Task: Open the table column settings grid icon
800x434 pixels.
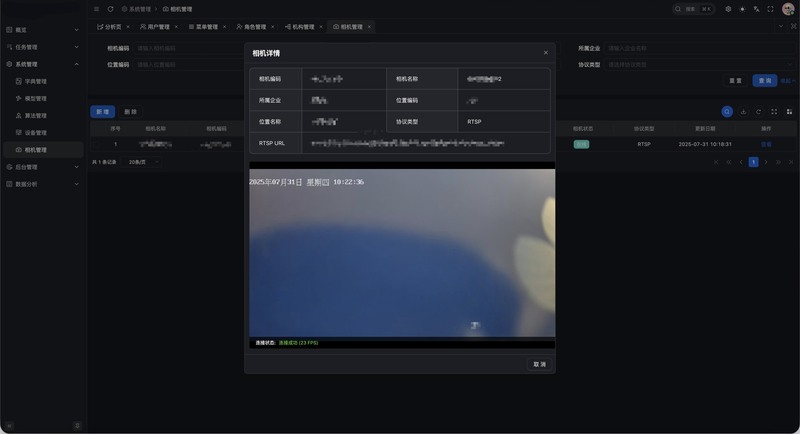Action: (789, 112)
